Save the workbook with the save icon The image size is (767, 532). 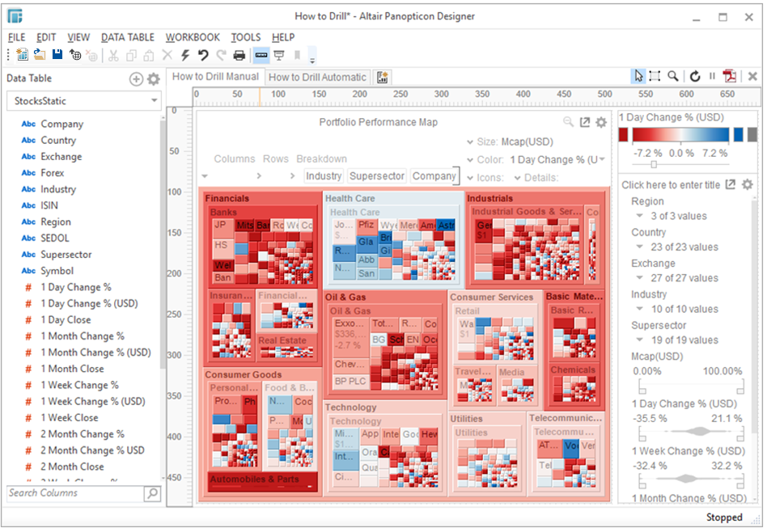[x=57, y=54]
